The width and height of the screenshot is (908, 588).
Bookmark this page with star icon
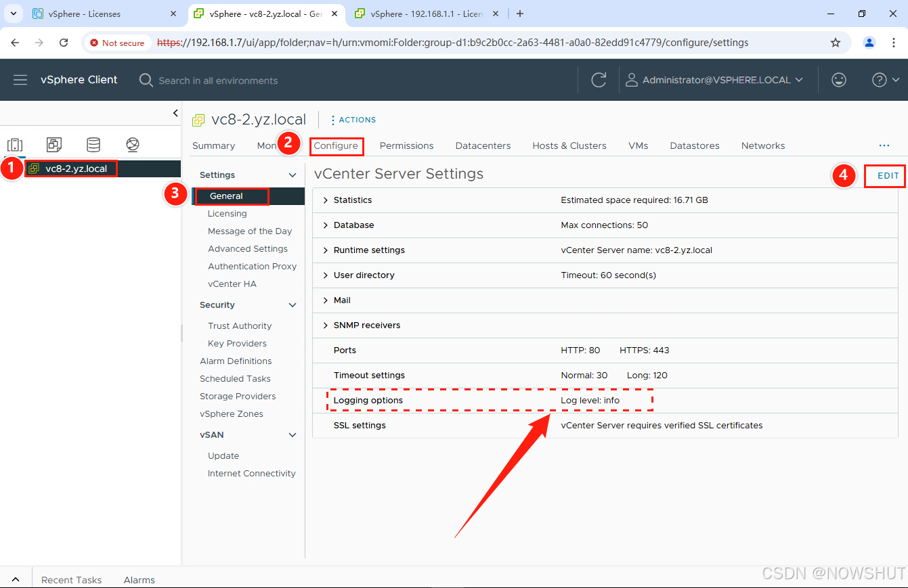coord(836,43)
